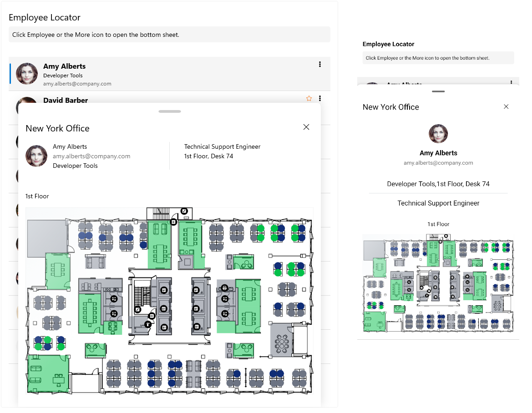Click Amy Alberts' avatar photo in the sheet header

tap(36, 156)
